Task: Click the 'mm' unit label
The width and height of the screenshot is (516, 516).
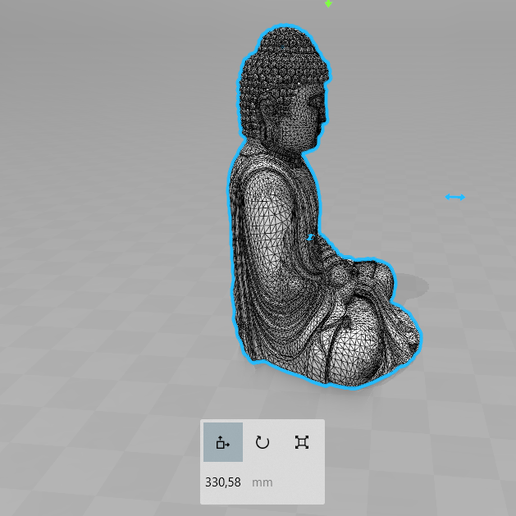Action: click(x=262, y=483)
